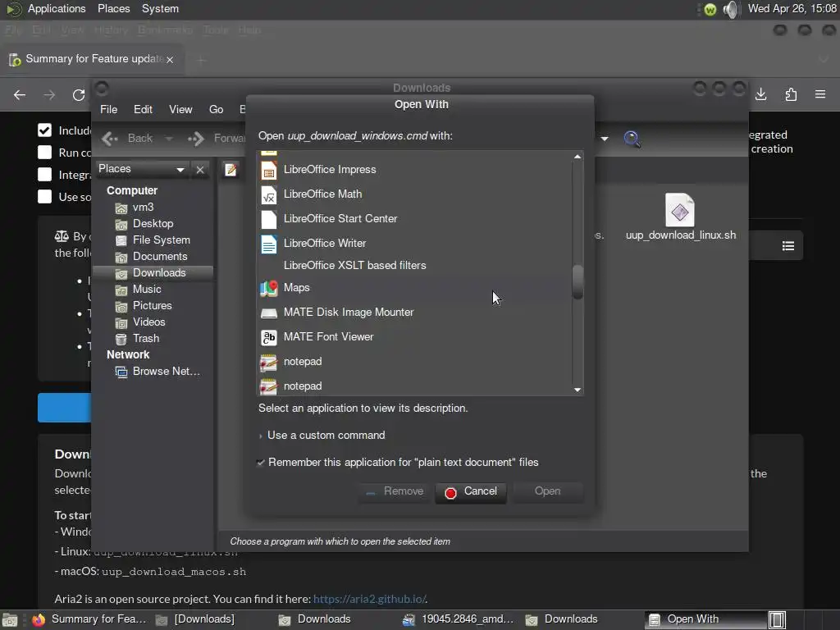
Task: Select MATE Disk Image Mounter icon
Action: 269,313
